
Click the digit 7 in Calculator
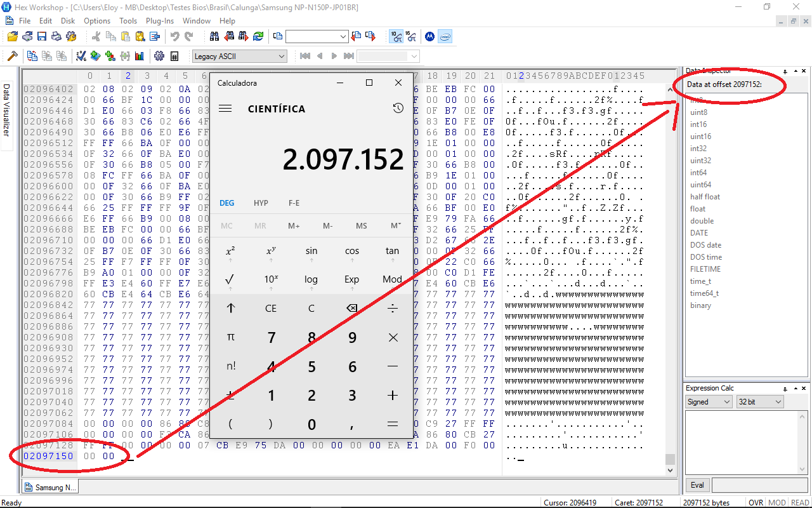[x=271, y=338]
